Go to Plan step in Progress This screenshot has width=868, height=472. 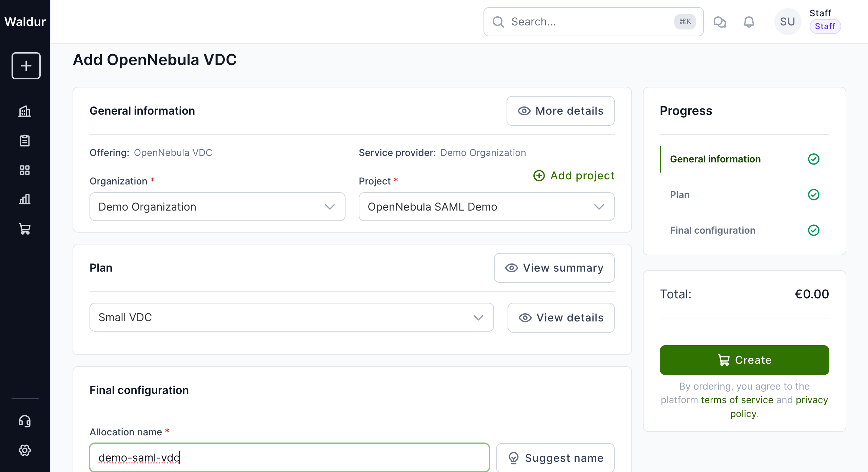[x=680, y=195]
